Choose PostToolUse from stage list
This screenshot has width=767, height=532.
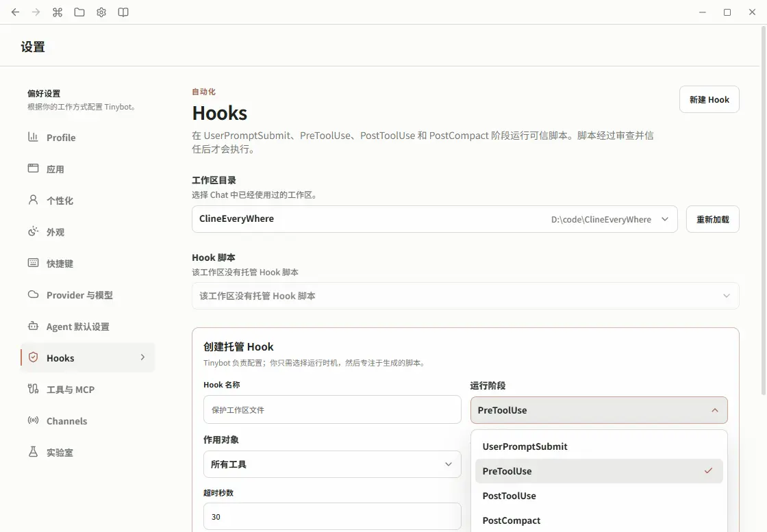(599, 496)
